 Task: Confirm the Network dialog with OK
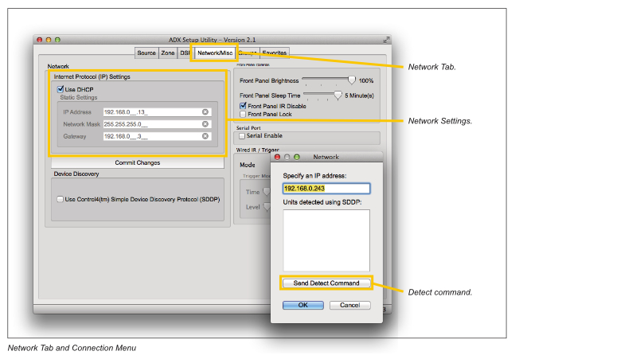point(303,305)
